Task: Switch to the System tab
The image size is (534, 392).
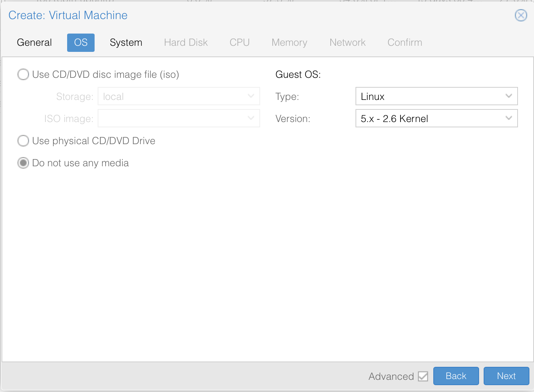Action: pyautogui.click(x=126, y=42)
